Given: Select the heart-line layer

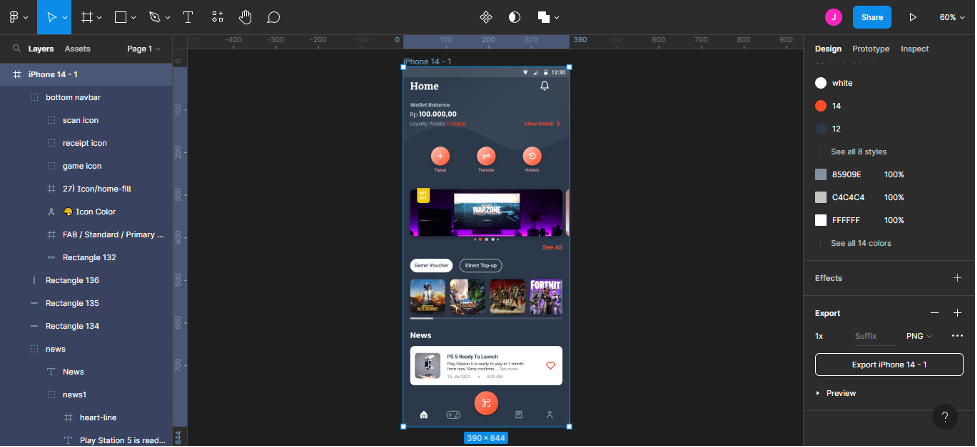Looking at the screenshot, I should click(x=86, y=418).
